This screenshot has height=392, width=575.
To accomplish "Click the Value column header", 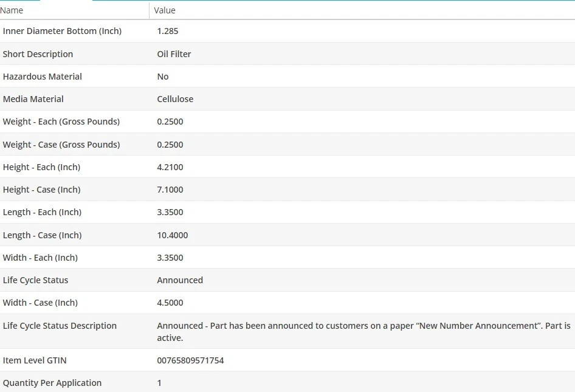I will pyautogui.click(x=165, y=10).
